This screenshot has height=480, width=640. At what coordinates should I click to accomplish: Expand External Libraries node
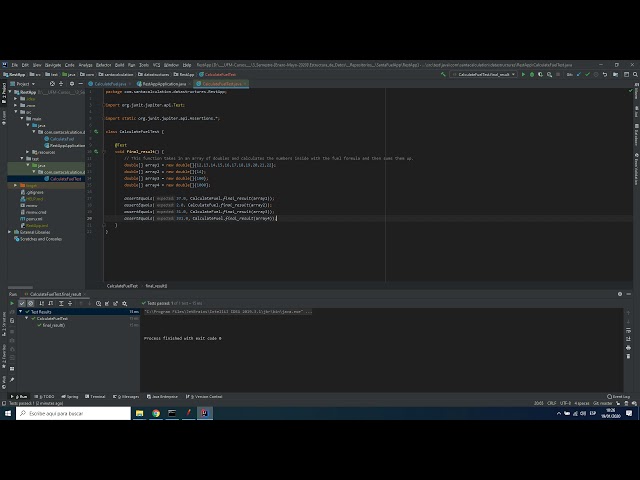click(10, 232)
